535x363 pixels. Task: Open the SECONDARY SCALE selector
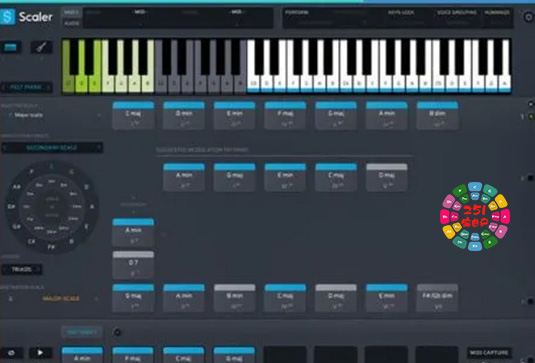coord(52,148)
